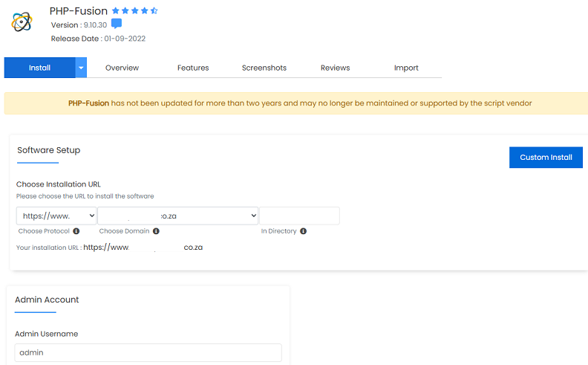Screen dimensions: 588x365
Task: Click the PHP-Fusion atom logo icon
Action: (22, 22)
